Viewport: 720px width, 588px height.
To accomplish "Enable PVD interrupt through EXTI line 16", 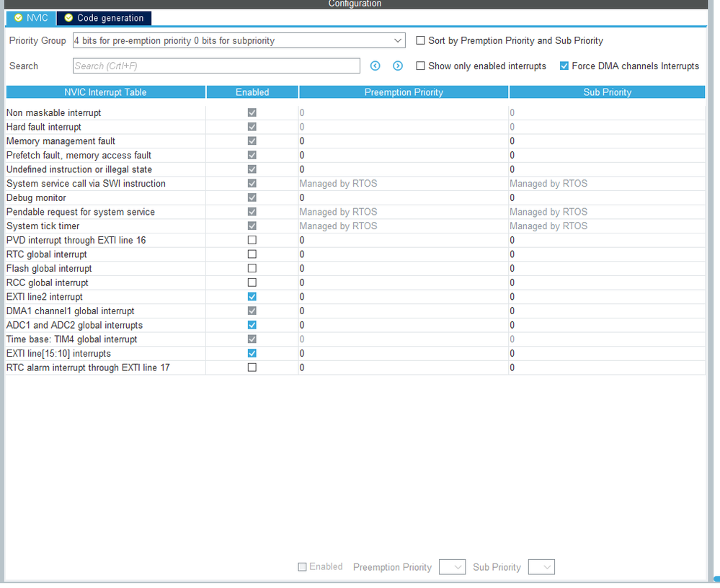I will point(252,240).
